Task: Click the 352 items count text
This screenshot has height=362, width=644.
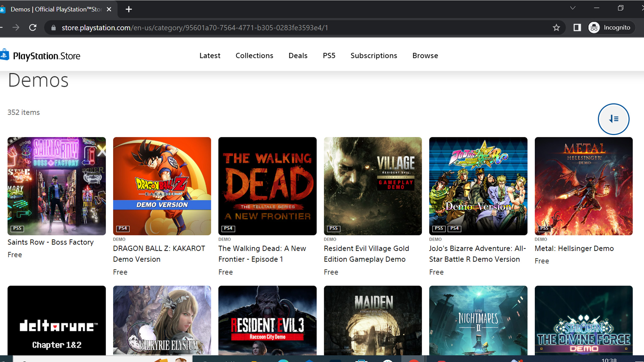Action: [24, 112]
